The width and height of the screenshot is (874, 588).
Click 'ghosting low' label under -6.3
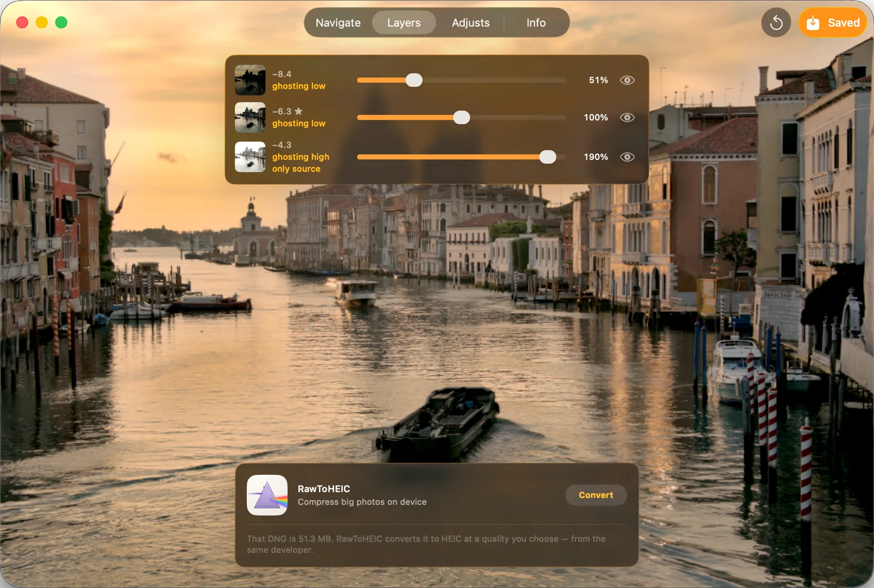point(298,124)
